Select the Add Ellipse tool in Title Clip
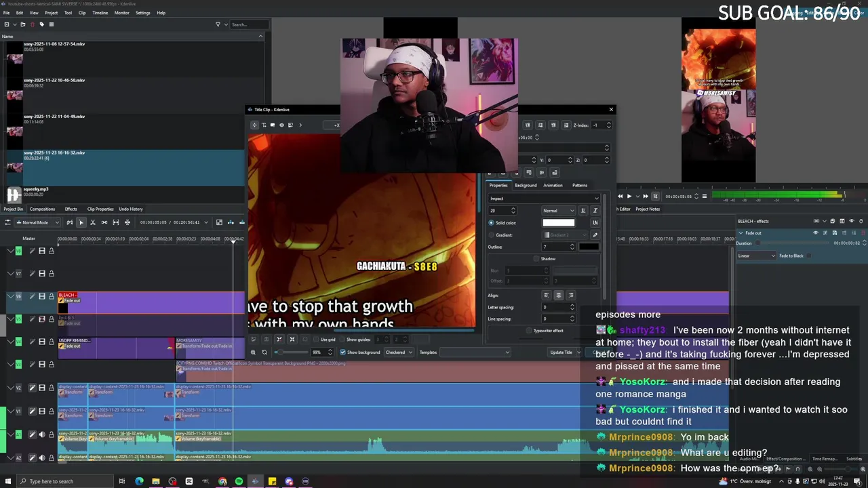This screenshot has width=868, height=488. (281, 125)
